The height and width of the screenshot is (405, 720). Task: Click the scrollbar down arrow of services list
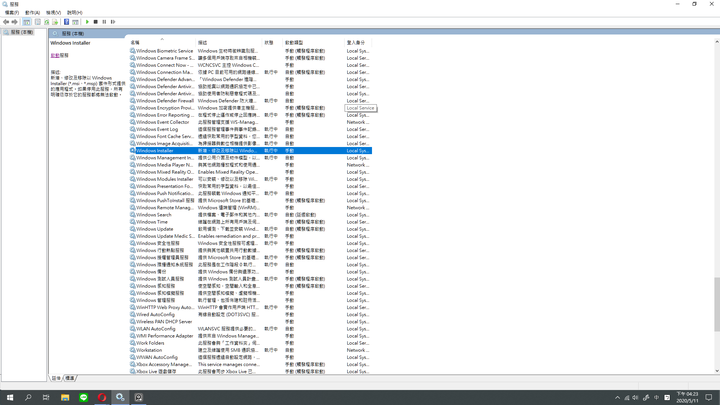pyautogui.click(x=717, y=371)
